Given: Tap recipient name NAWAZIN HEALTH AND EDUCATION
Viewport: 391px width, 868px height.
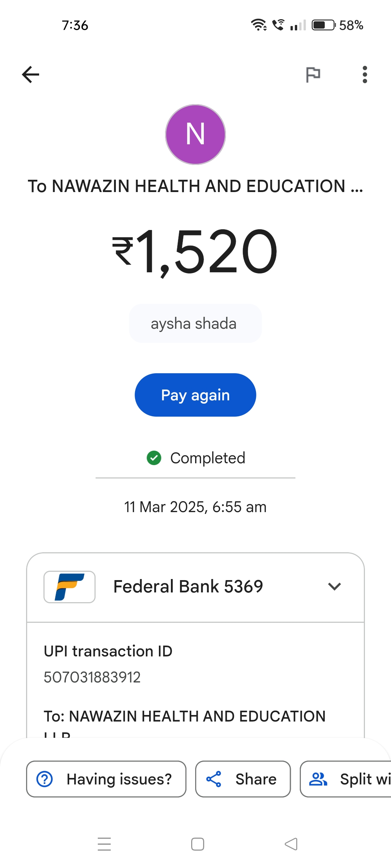Looking at the screenshot, I should point(195,186).
